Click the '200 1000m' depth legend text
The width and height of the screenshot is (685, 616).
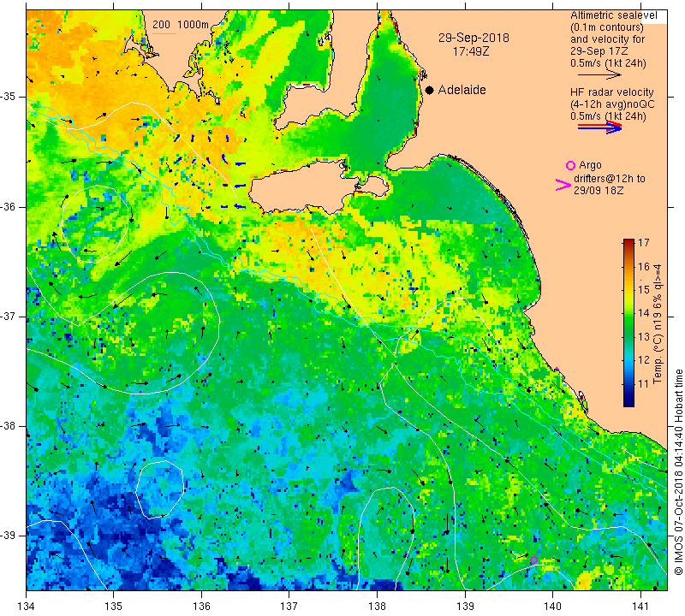click(181, 25)
